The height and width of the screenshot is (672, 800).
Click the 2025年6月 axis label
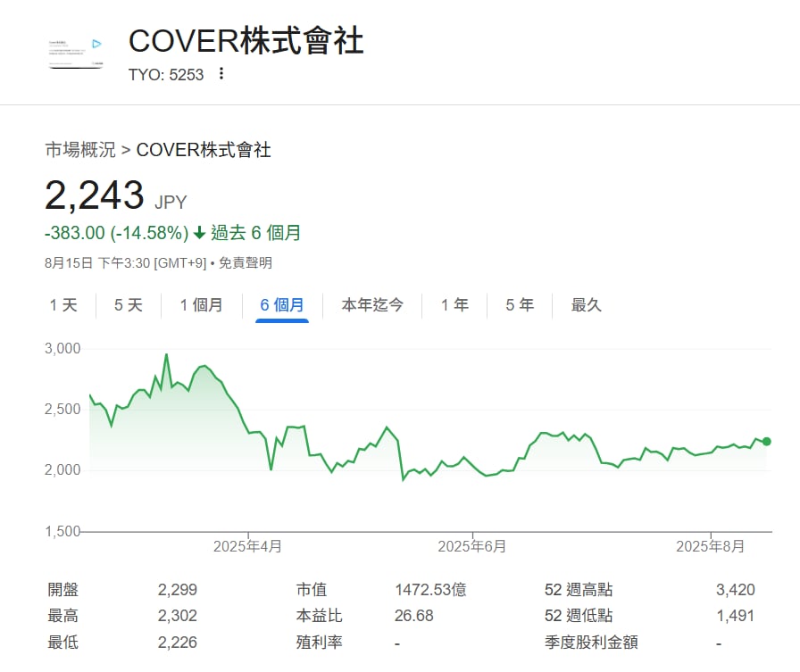pyautogui.click(x=472, y=546)
